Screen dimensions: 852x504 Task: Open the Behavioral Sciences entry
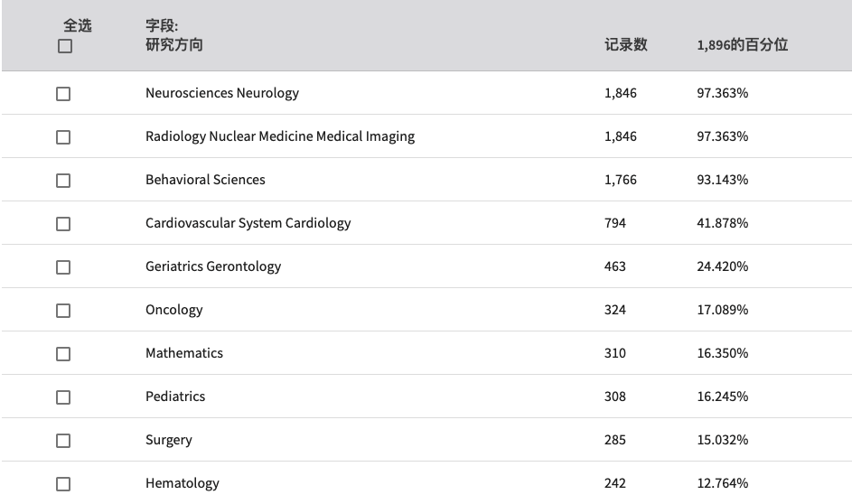coord(205,180)
